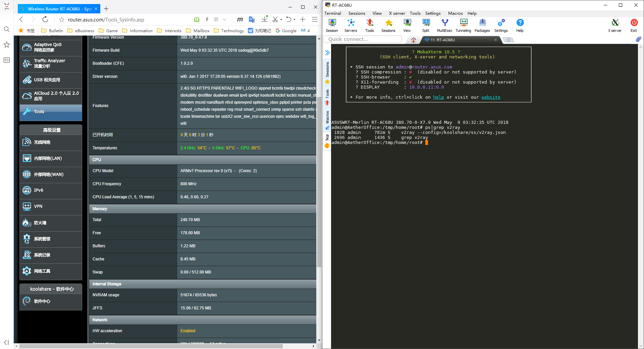This screenshot has height=349, width=644.
Task: Open the Google bookmark
Action: pyautogui.click(x=286, y=31)
